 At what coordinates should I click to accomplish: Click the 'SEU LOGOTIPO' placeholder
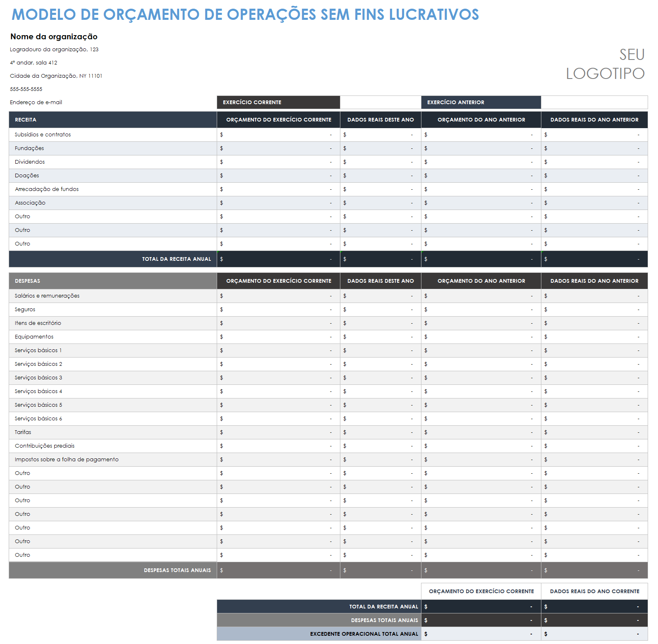pyautogui.click(x=605, y=64)
